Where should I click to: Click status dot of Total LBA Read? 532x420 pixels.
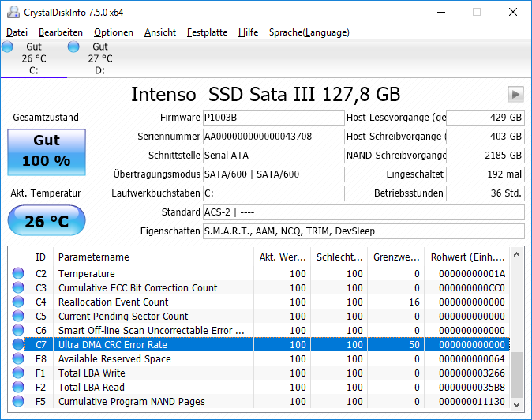18,387
